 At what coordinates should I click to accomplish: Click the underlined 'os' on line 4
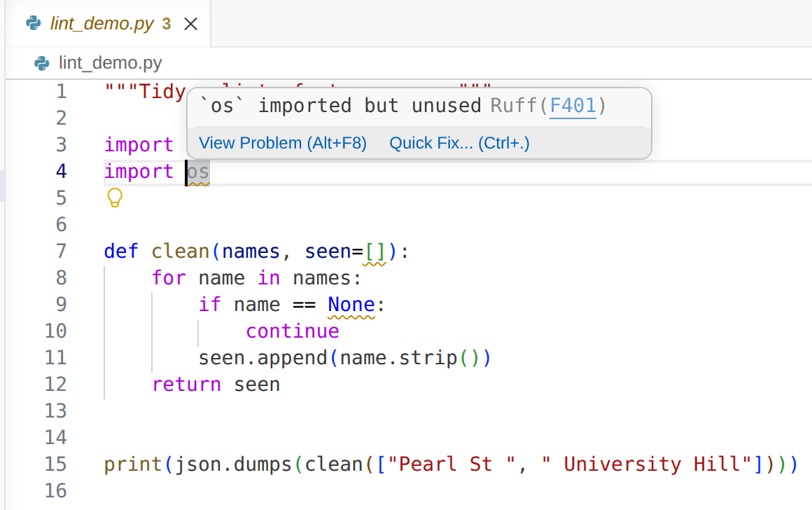tap(198, 172)
